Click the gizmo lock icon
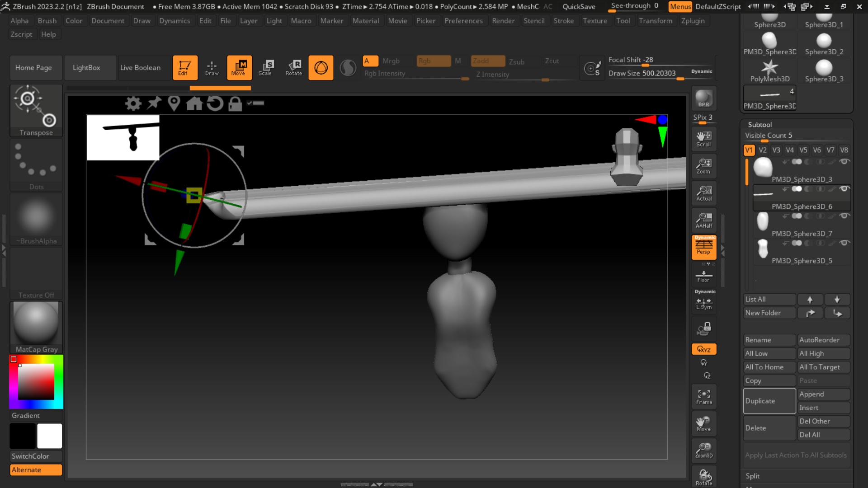This screenshot has height=488, width=868. (235, 103)
